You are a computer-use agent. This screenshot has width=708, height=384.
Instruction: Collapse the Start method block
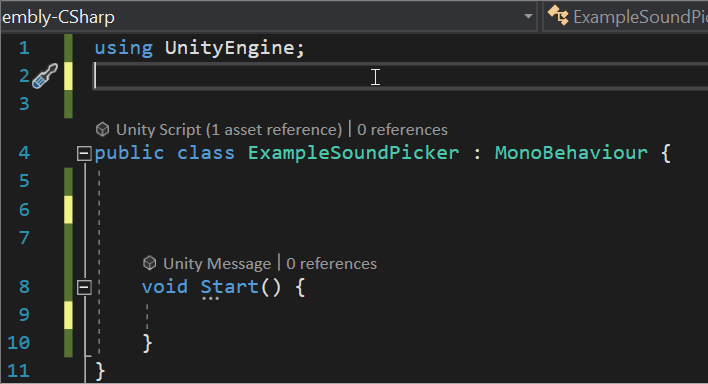pos(84,287)
